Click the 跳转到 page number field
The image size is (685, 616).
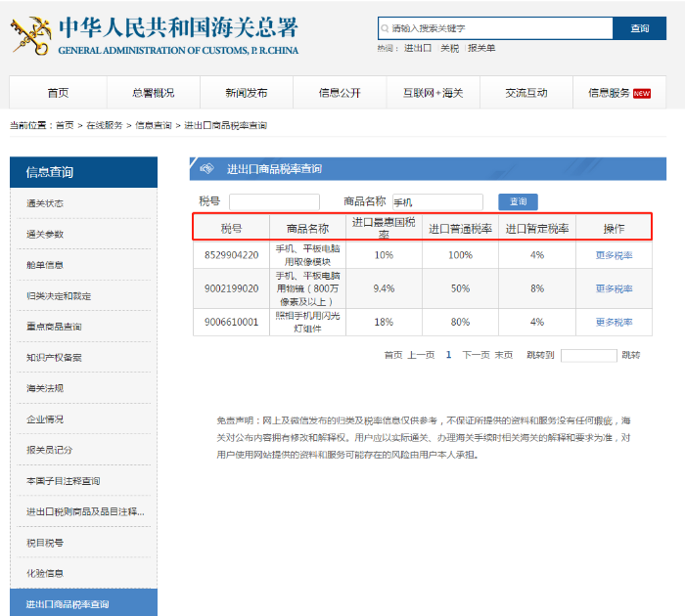(x=588, y=355)
